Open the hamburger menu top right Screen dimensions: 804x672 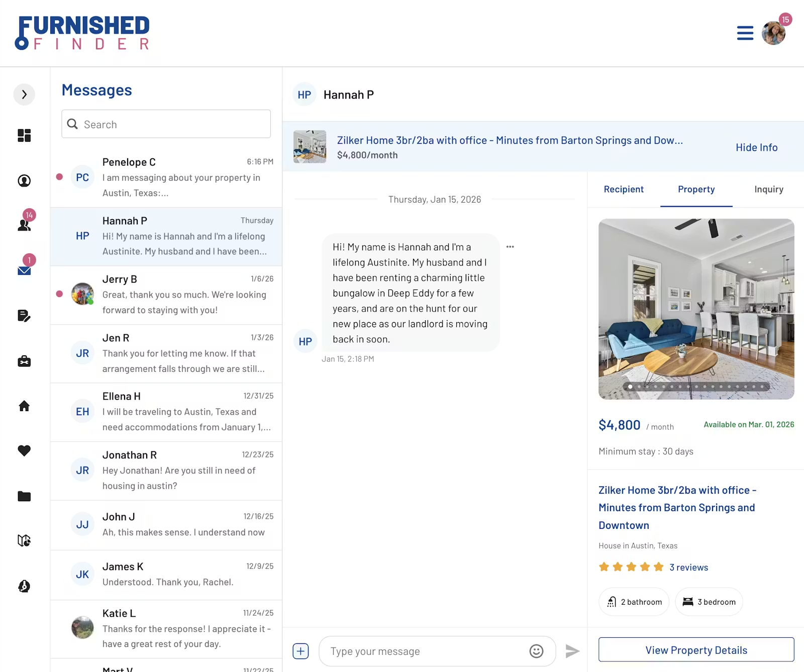point(745,33)
